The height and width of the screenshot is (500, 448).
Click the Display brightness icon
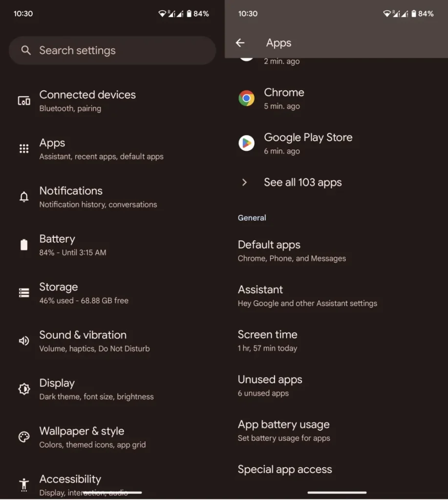click(x=24, y=389)
